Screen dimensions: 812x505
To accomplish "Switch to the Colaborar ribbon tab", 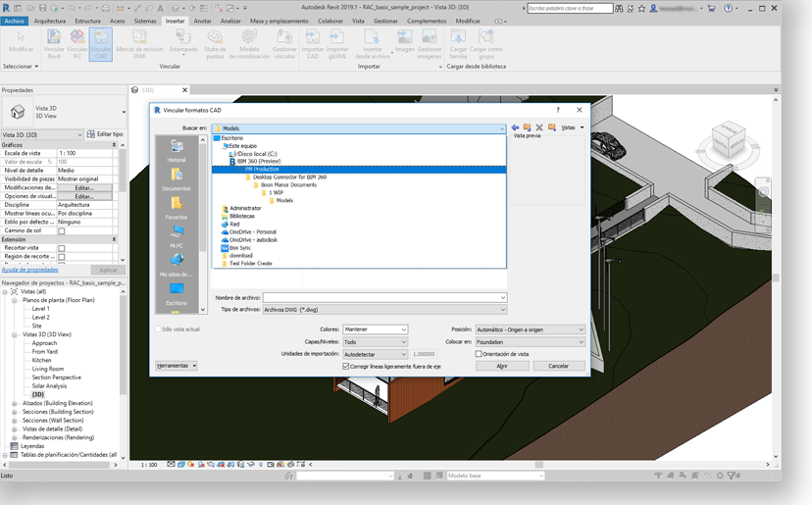I will point(330,21).
